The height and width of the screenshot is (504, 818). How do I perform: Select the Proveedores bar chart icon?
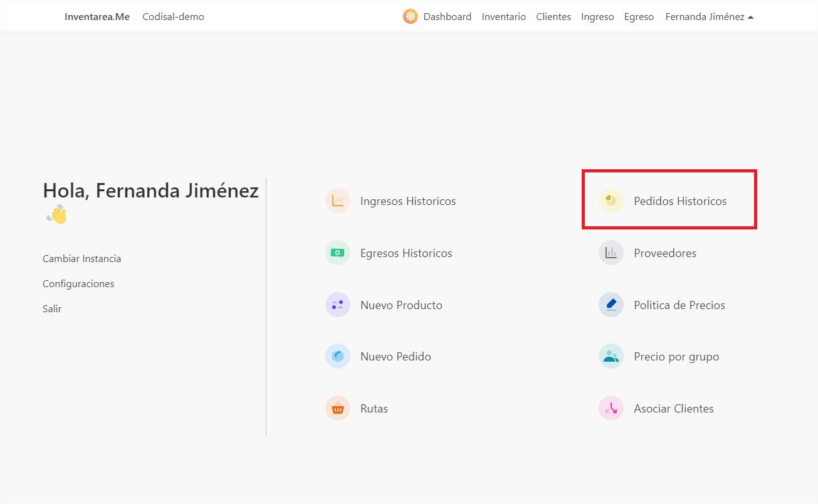(x=611, y=252)
